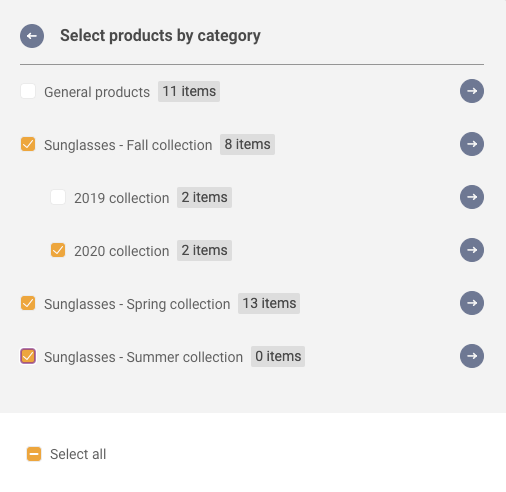Click the 11 items badge

189,91
